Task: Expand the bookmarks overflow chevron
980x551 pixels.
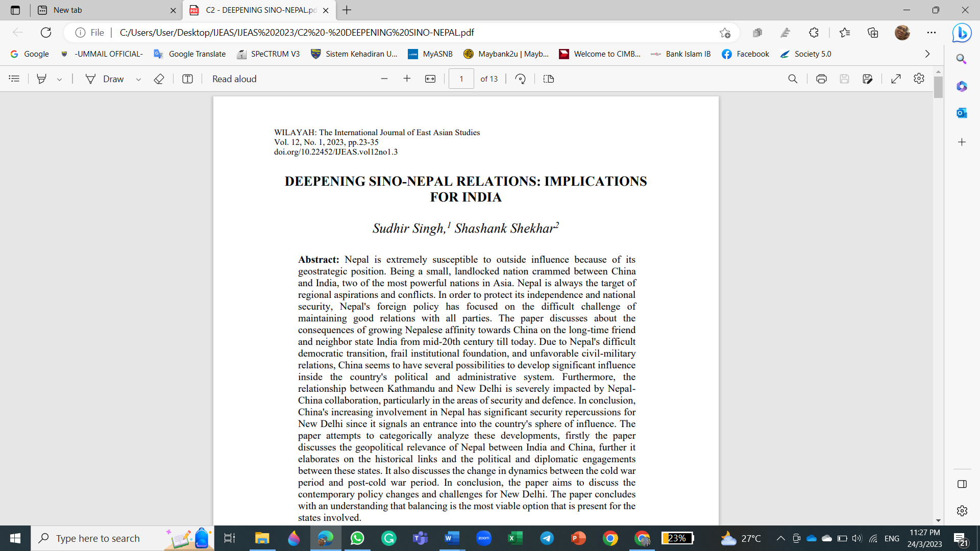Action: click(x=927, y=54)
